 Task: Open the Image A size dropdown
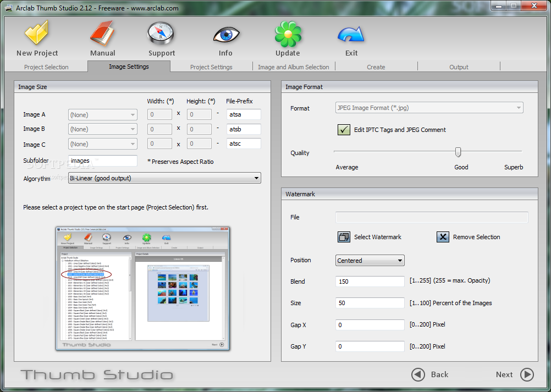103,115
